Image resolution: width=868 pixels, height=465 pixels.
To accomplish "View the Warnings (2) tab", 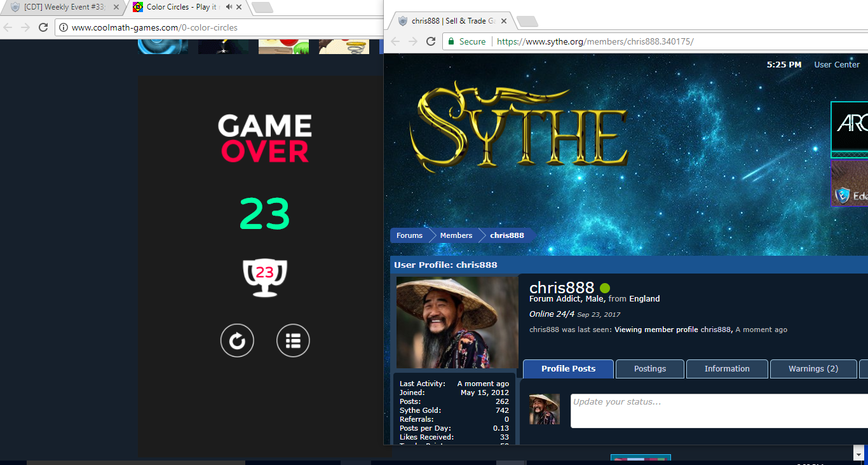I will [813, 369].
